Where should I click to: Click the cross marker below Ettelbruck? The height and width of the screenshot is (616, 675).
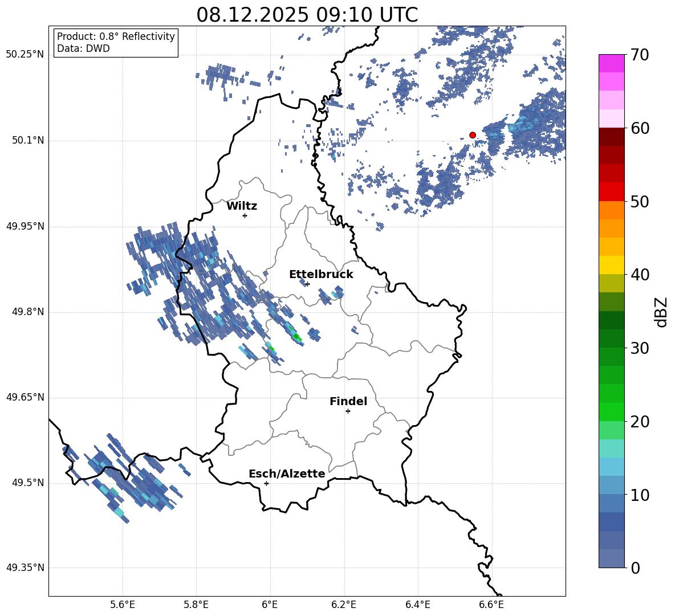click(307, 284)
